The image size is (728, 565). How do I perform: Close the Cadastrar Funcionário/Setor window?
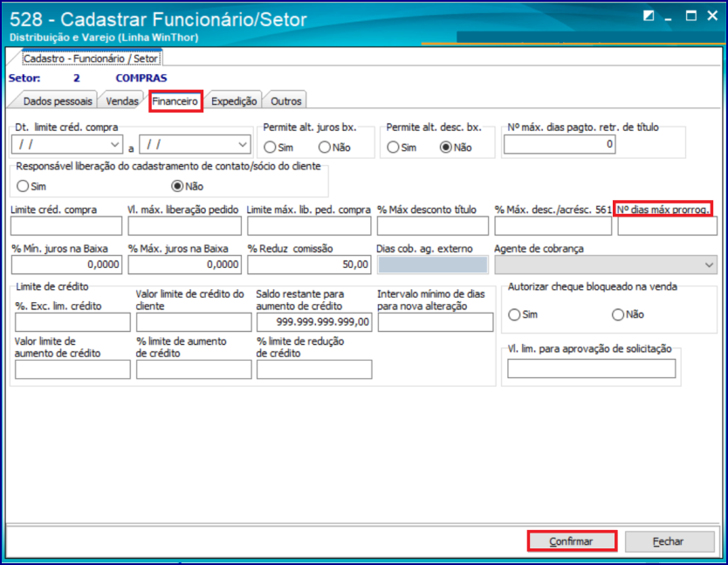click(712, 17)
